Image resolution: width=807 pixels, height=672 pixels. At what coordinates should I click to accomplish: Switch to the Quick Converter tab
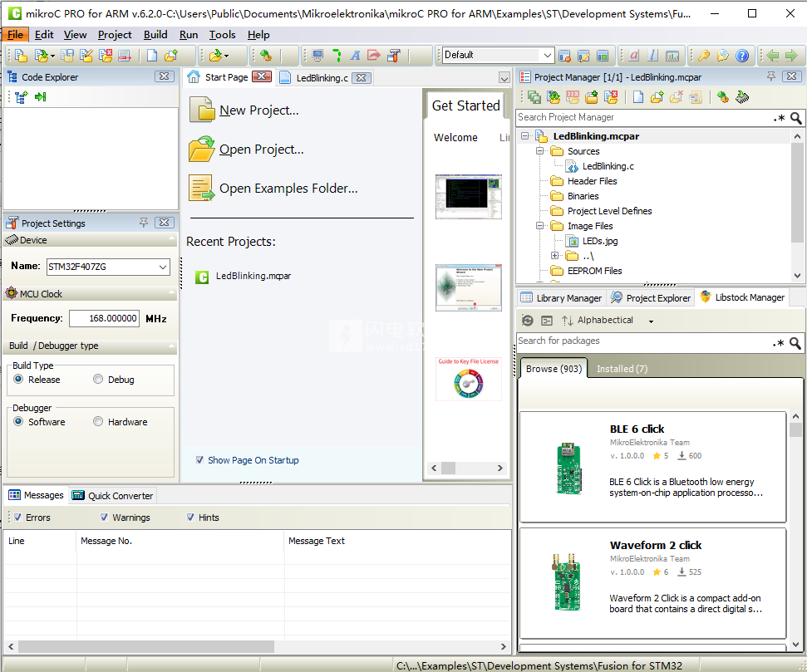click(x=113, y=496)
